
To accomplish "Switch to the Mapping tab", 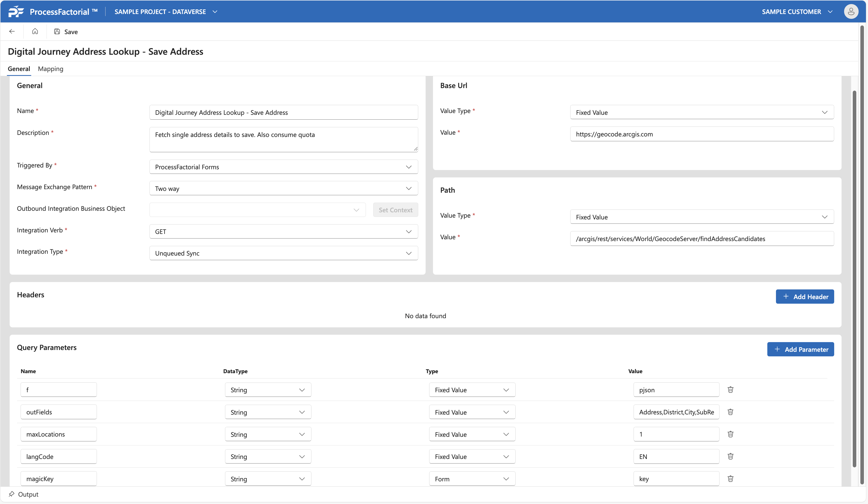I will click(51, 69).
